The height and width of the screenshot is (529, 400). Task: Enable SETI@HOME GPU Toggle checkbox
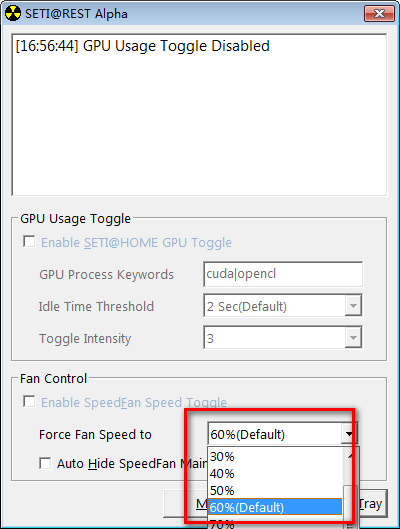pyautogui.click(x=29, y=242)
